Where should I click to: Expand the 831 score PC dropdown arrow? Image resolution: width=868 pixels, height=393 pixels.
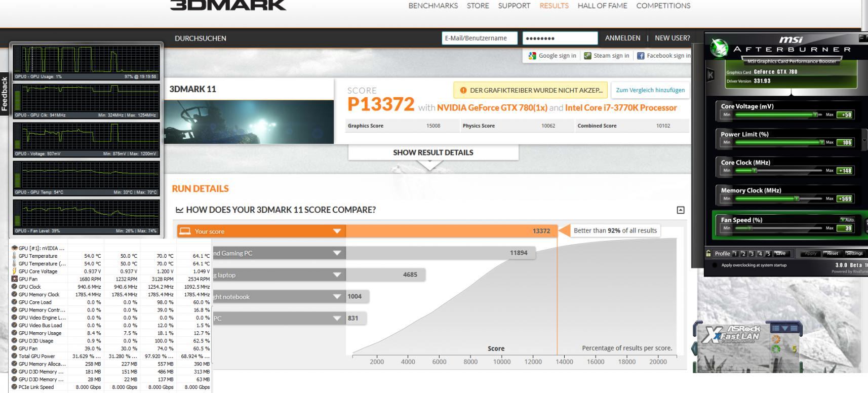pos(337,319)
